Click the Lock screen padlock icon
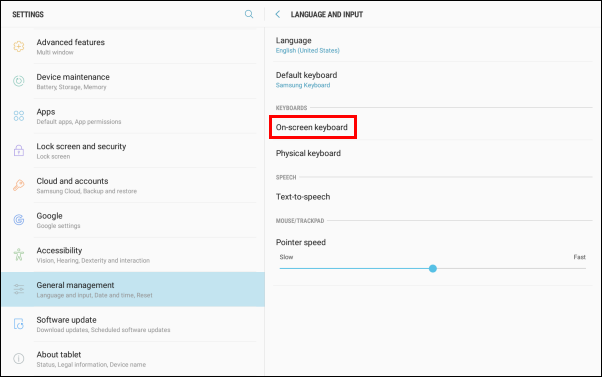Image resolution: width=602 pixels, height=377 pixels. pos(18,150)
